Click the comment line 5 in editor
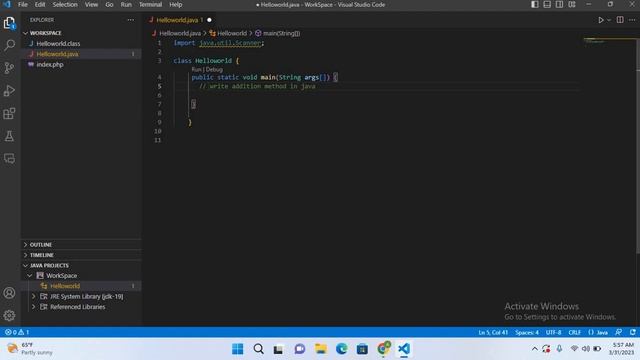640x360 pixels. [x=257, y=86]
